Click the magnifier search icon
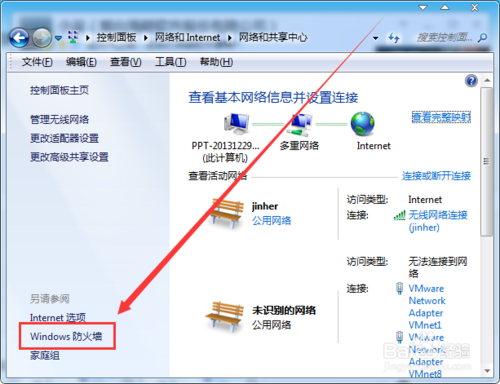 tap(482, 38)
